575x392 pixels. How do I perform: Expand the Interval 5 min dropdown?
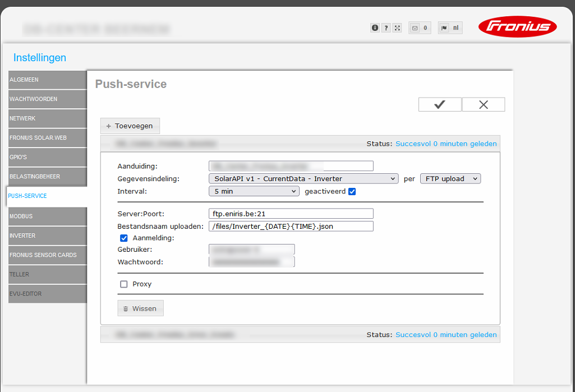coord(254,192)
